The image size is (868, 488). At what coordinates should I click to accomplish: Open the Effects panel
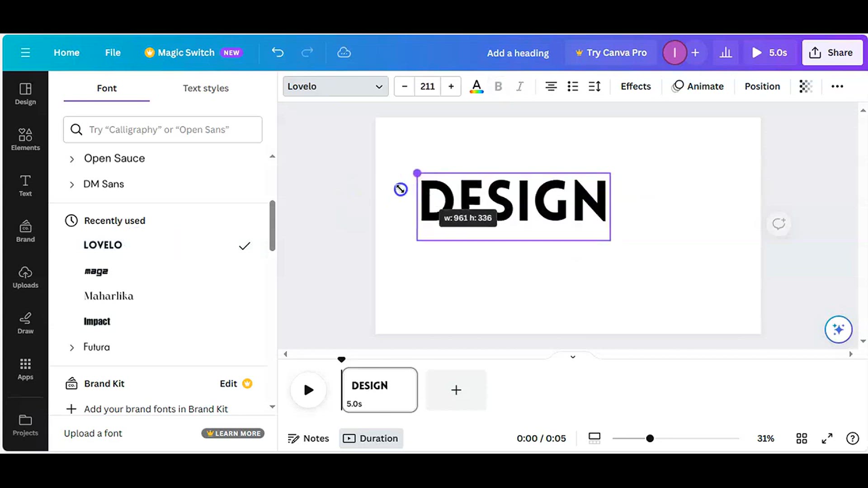click(636, 86)
